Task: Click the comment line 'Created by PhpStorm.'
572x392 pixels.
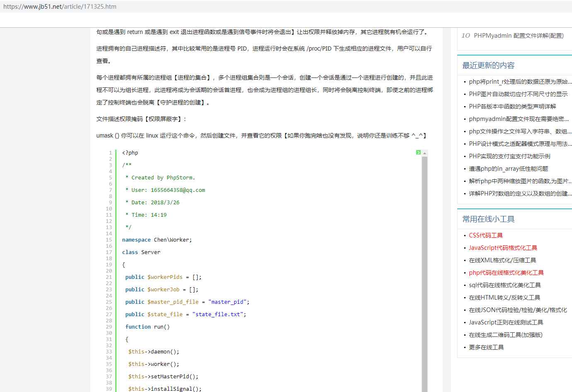Action: [x=160, y=178]
